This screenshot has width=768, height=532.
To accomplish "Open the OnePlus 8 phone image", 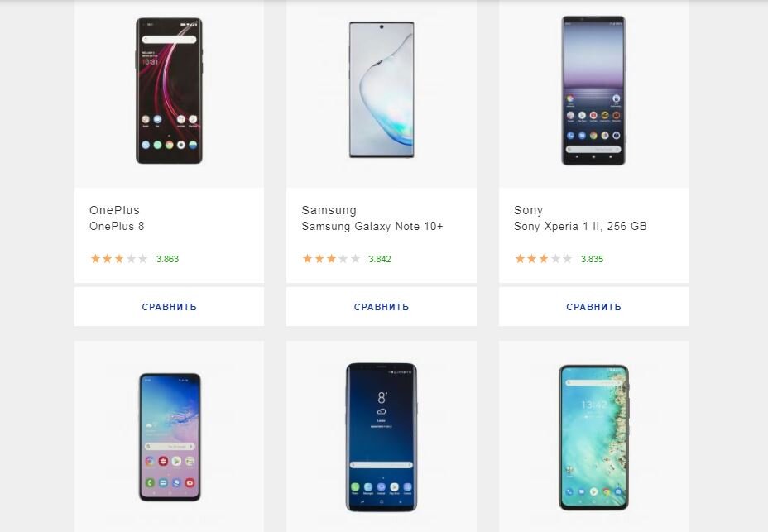I will click(169, 91).
